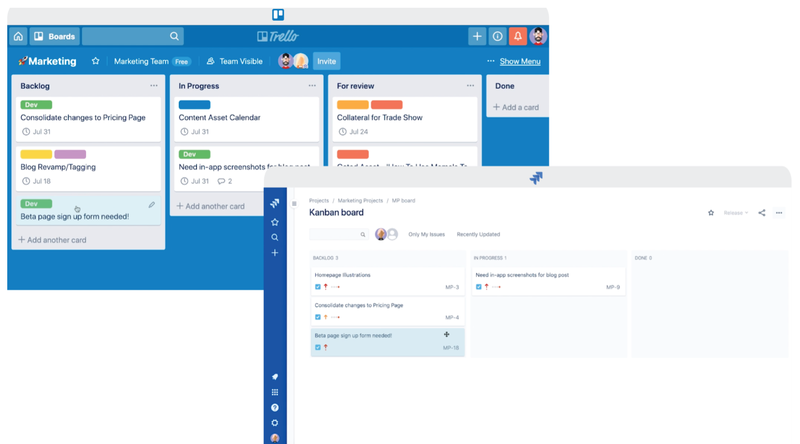The height and width of the screenshot is (444, 800).
Task: Open Collateral for Trade Show card
Action: pyautogui.click(x=405, y=119)
